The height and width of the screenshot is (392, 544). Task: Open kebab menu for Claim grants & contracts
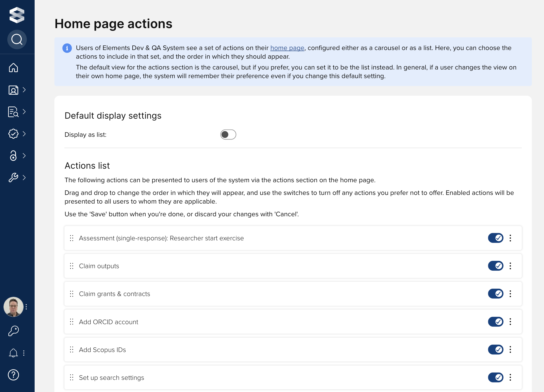click(510, 294)
